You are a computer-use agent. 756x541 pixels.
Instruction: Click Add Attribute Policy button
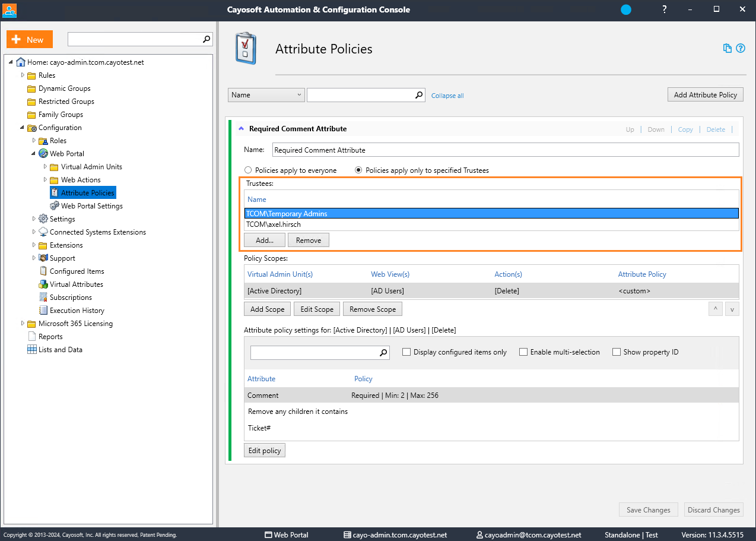coord(706,95)
